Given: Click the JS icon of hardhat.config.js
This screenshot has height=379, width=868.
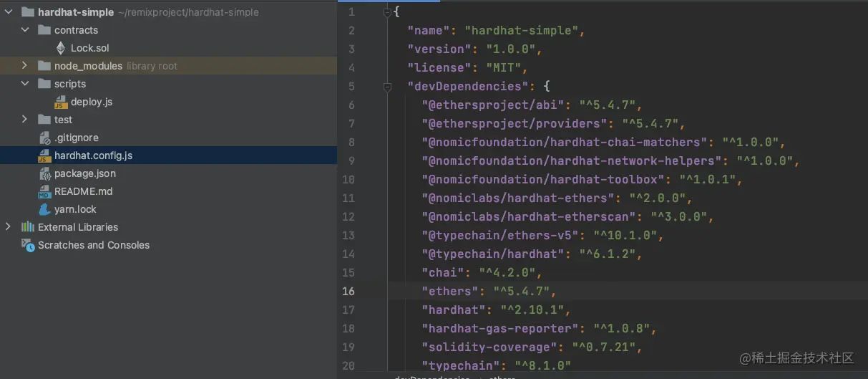Looking at the screenshot, I should coord(44,155).
